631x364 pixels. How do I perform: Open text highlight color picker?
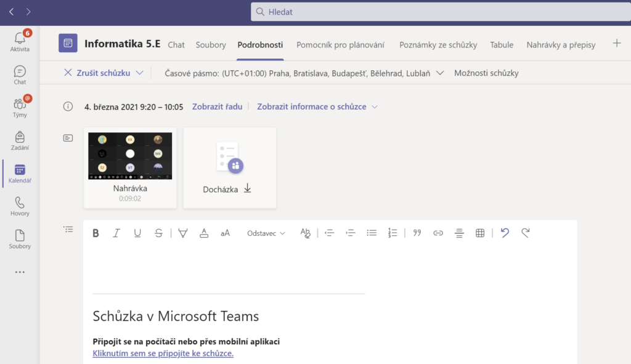coord(182,233)
